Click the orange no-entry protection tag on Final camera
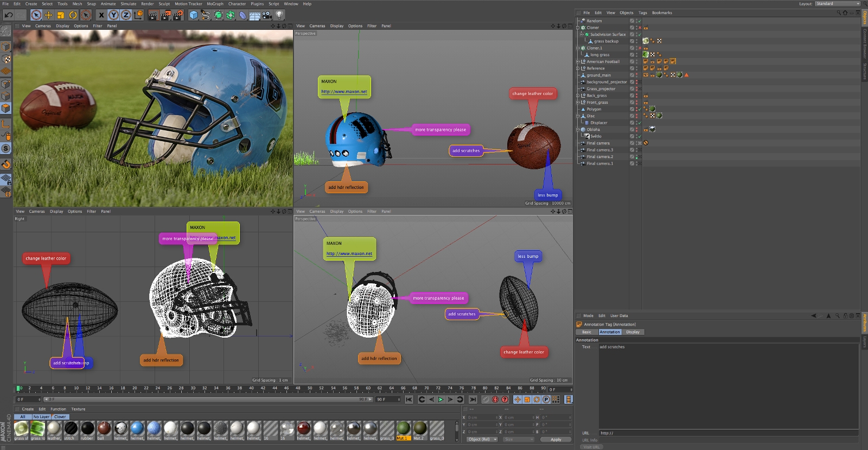 pos(646,143)
